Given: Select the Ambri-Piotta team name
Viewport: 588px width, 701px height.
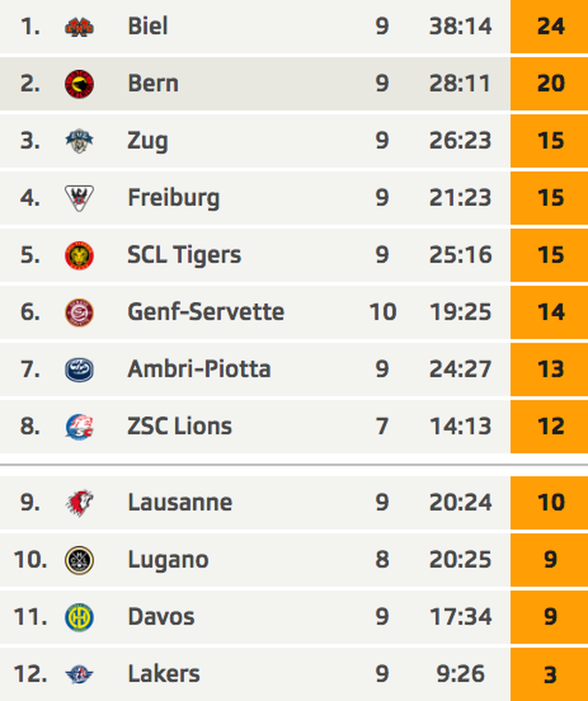Looking at the screenshot, I should pos(199,369).
